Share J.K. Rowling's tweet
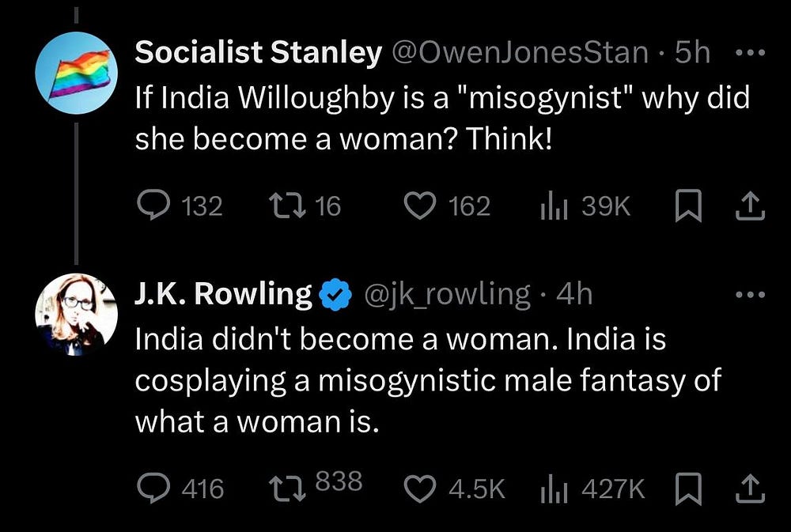 [748, 489]
